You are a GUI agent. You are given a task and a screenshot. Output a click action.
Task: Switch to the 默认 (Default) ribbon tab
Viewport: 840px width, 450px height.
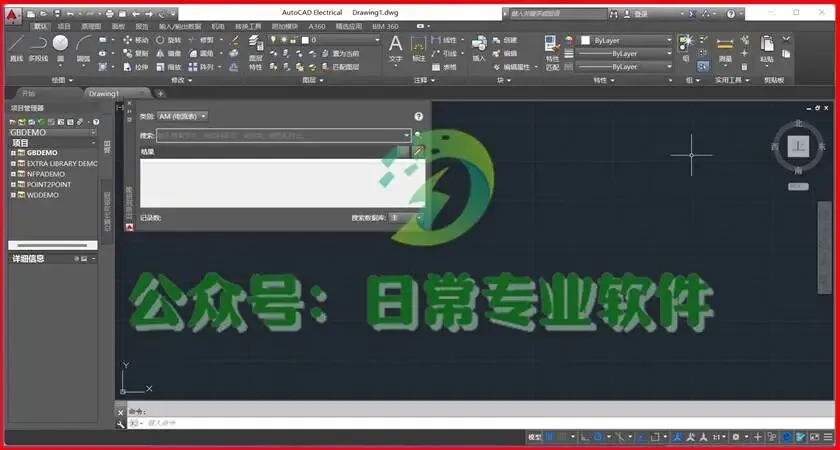[x=40, y=26]
